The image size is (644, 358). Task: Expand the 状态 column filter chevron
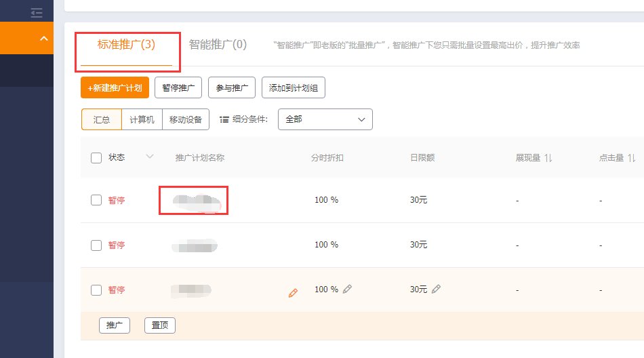click(150, 157)
